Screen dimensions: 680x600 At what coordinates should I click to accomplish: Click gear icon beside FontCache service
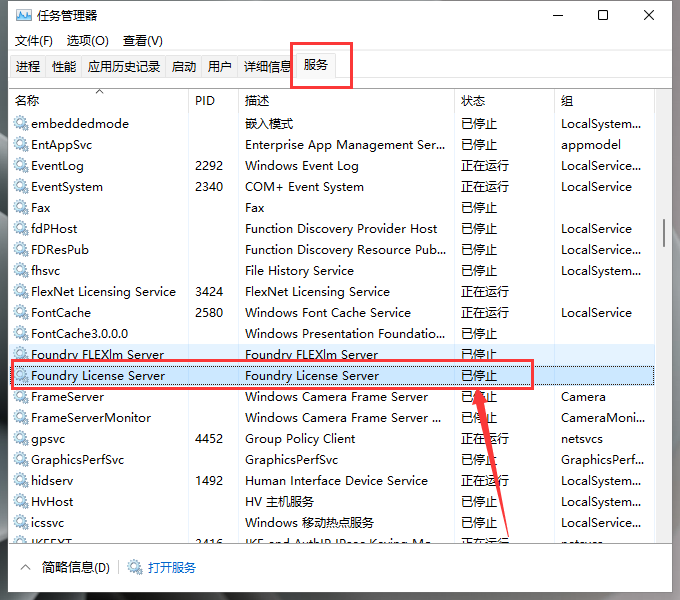[21, 313]
